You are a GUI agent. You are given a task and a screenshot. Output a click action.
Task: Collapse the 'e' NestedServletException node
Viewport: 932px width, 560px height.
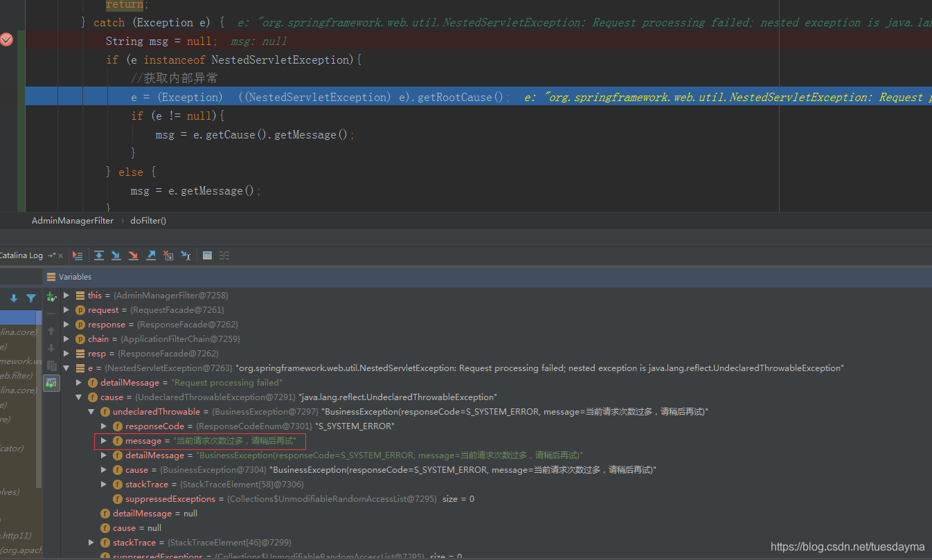[66, 368]
